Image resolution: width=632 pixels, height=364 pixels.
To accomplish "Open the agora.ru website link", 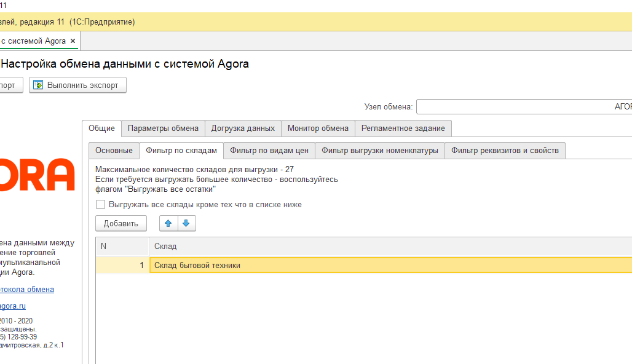I will click(x=12, y=306).
